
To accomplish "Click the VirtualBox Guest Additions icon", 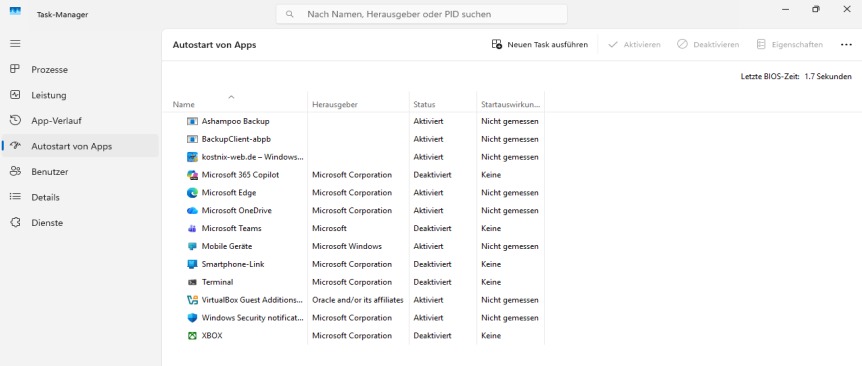I will tap(192, 300).
